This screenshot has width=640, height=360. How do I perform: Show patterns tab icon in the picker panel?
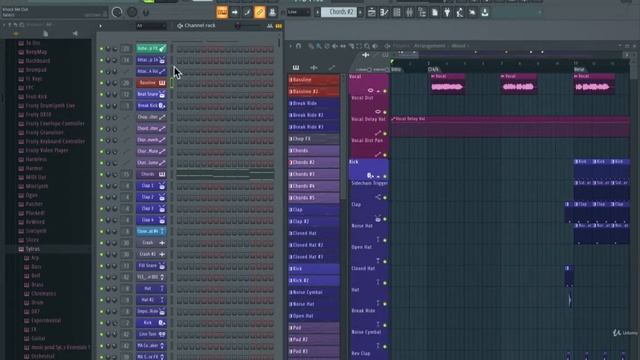coord(296,68)
